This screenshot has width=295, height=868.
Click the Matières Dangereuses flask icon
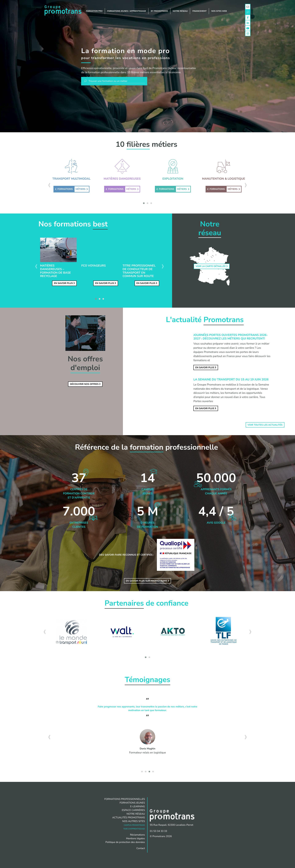coord(122,166)
